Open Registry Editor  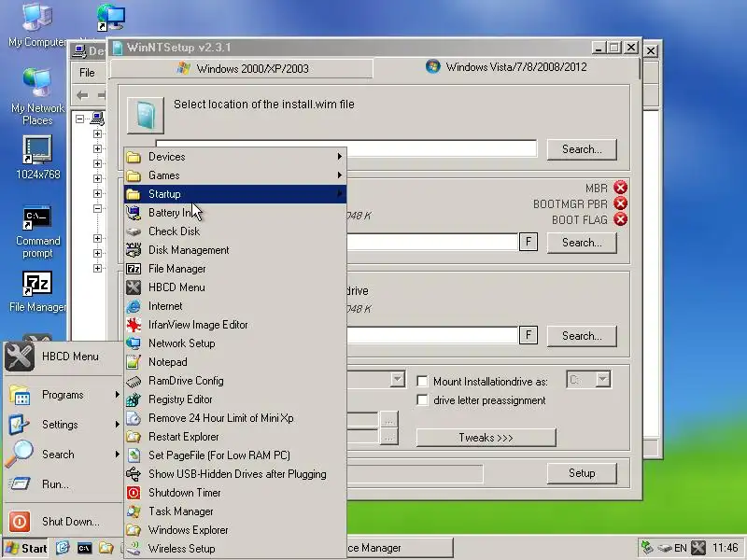(235, 399)
